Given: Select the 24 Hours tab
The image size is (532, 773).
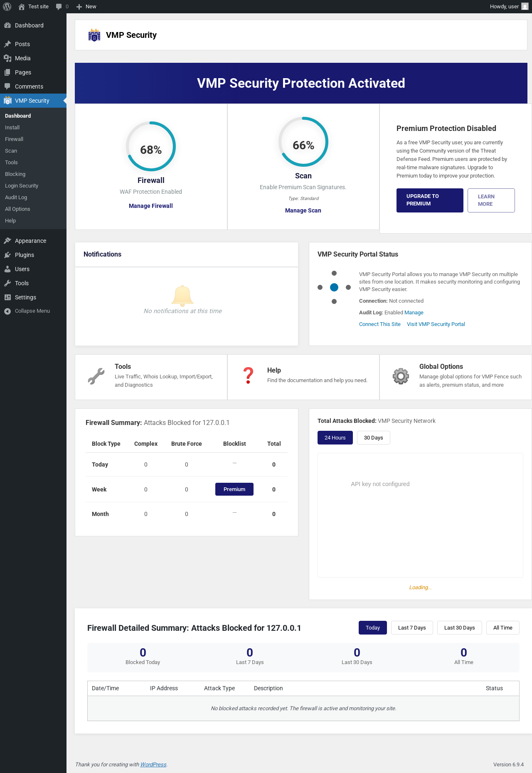Looking at the screenshot, I should (335, 438).
